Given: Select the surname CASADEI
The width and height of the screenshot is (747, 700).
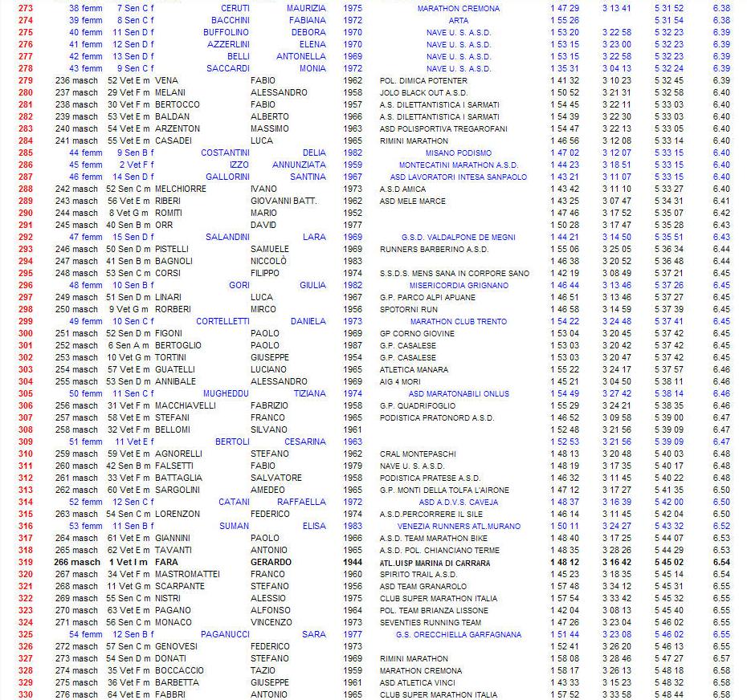Looking at the screenshot, I should pos(173,141).
